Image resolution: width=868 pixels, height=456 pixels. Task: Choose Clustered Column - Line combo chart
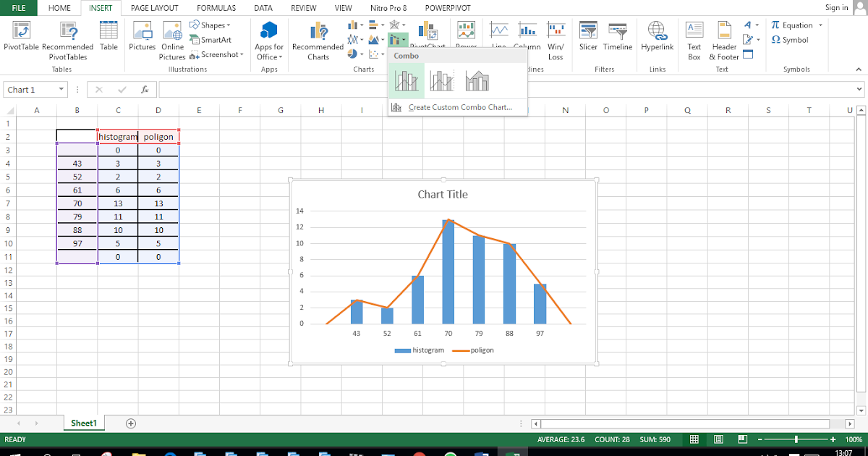(x=407, y=80)
